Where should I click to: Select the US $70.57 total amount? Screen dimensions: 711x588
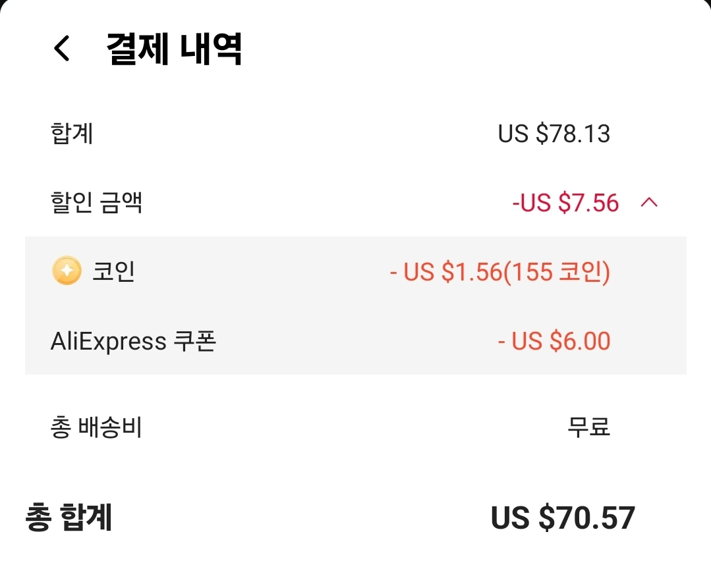click(563, 518)
